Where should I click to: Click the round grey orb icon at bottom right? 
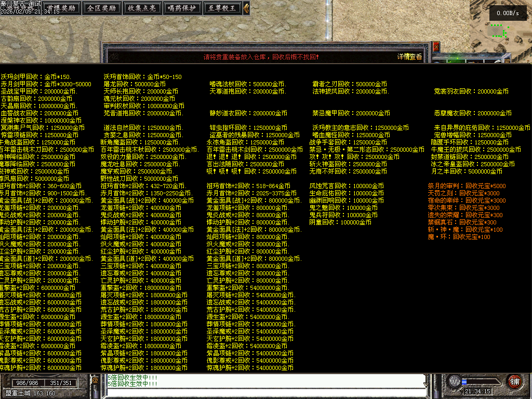(455, 381)
